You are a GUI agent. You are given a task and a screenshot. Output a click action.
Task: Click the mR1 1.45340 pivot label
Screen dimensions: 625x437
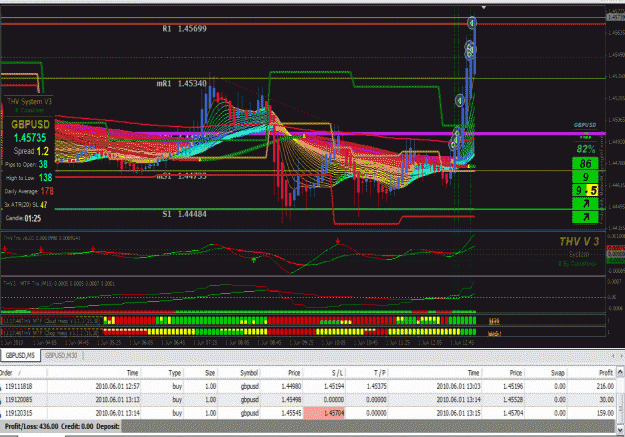[x=181, y=83]
